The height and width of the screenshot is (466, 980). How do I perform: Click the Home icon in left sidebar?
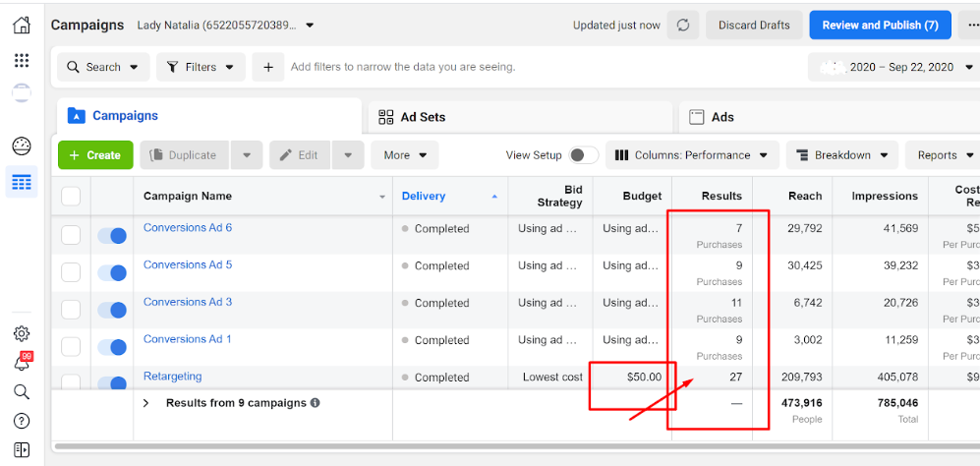click(x=21, y=26)
